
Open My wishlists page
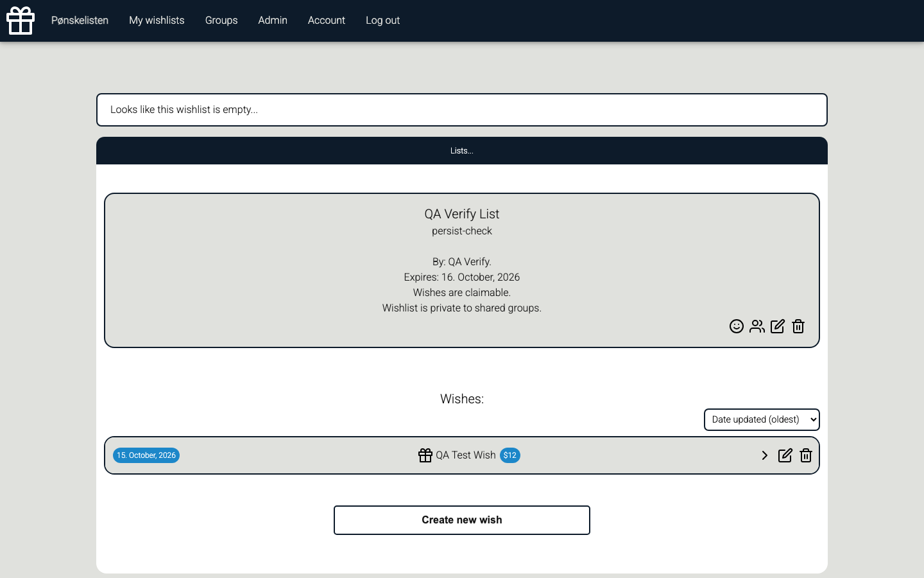[x=157, y=21]
